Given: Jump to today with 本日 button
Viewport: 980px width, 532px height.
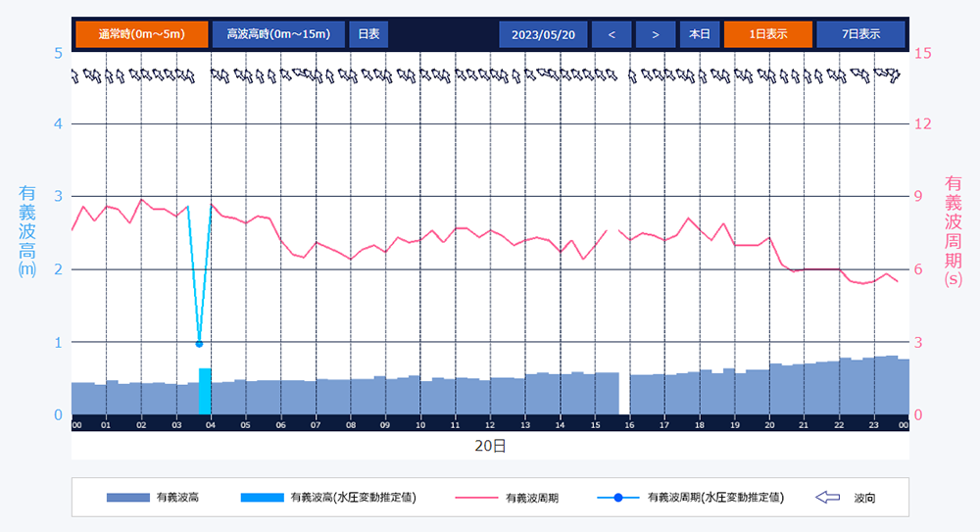Looking at the screenshot, I should pos(699,34).
